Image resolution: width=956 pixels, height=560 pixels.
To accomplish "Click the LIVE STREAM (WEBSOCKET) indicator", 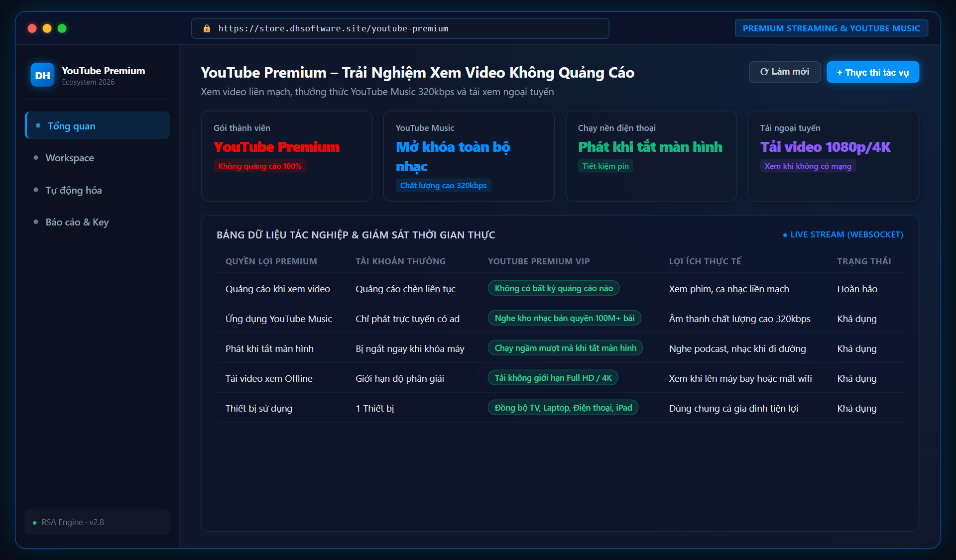I will (843, 234).
